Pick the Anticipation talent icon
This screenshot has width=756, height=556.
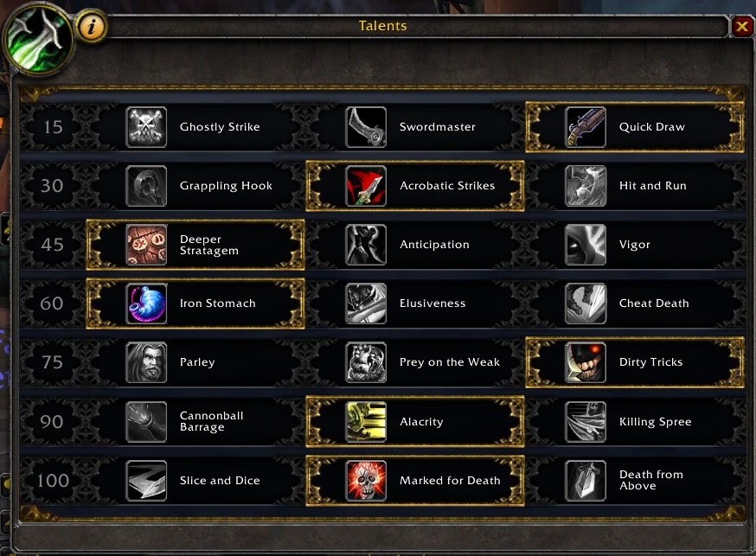(366, 245)
